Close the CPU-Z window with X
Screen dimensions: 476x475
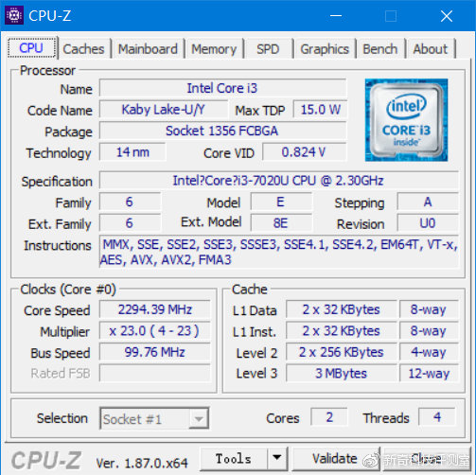point(447,16)
